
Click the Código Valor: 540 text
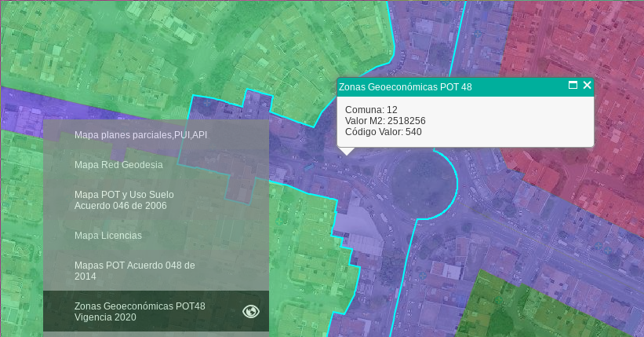pos(384,132)
